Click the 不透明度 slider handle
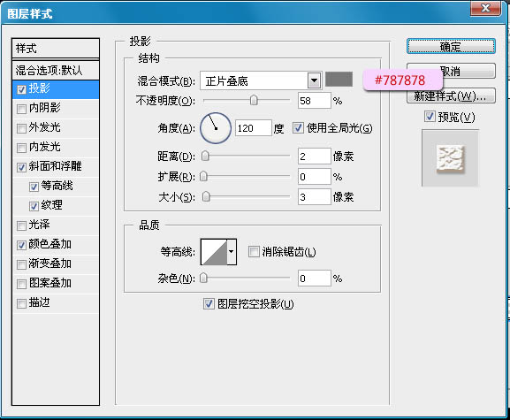This screenshot has width=510, height=420. tap(254, 100)
